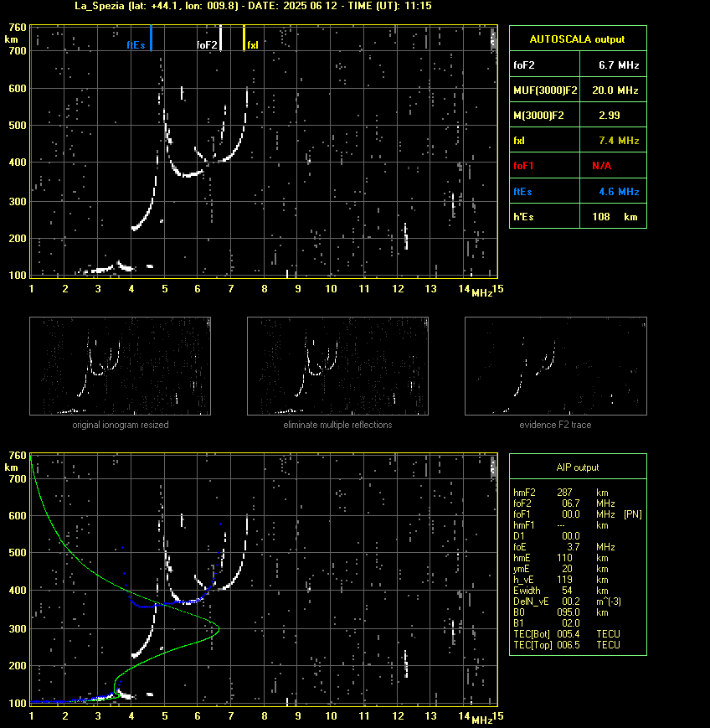710x728 pixels.
Task: Click the 'original ionogram resized' caption
Action: click(x=121, y=425)
